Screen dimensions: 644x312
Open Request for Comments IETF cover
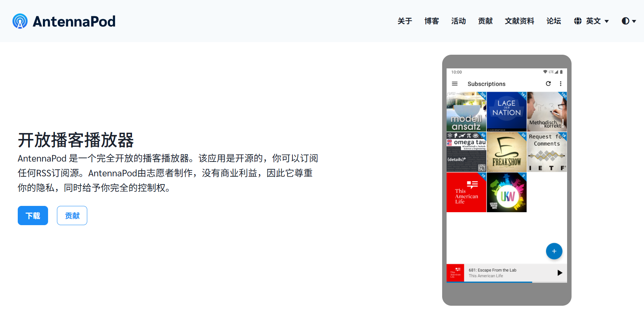point(547,152)
